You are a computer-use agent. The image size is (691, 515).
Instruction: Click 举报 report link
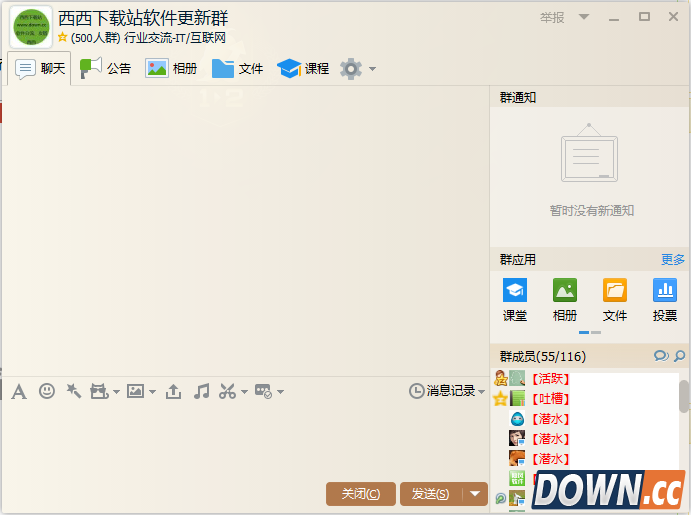pyautogui.click(x=552, y=18)
